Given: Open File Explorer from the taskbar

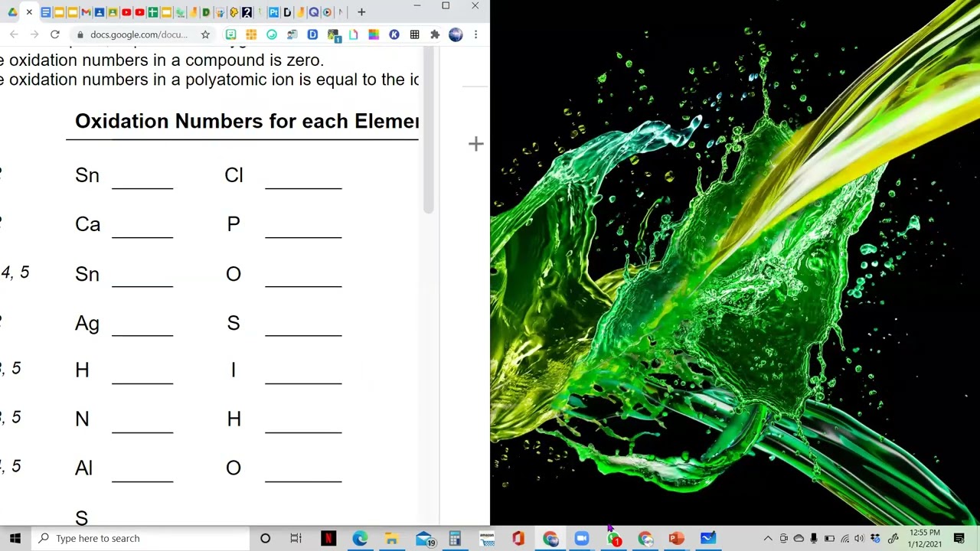Looking at the screenshot, I should coord(391,538).
